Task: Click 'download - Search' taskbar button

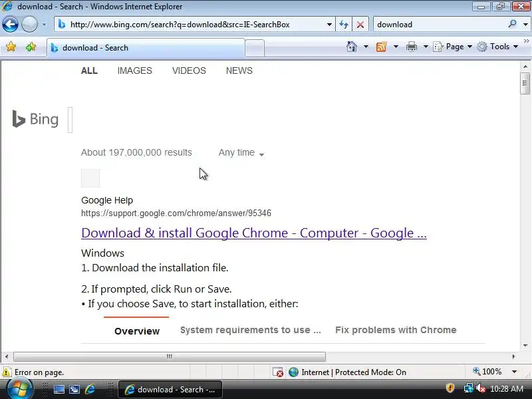Action: pyautogui.click(x=170, y=390)
